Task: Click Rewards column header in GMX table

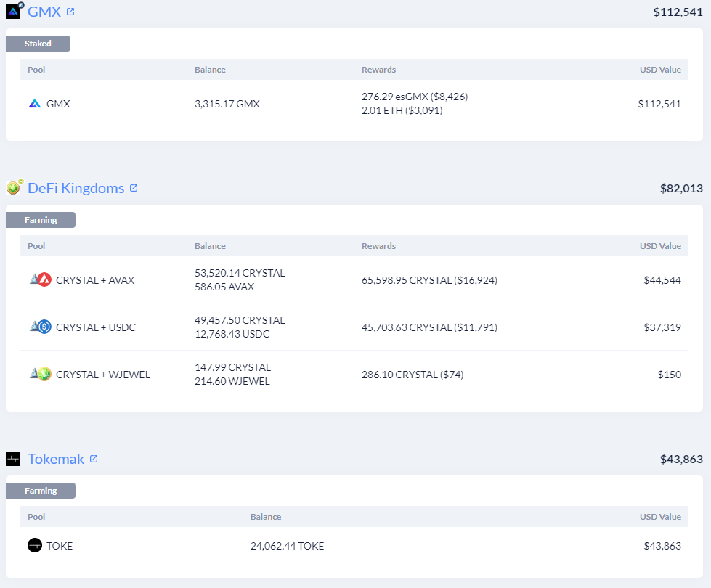Action: pos(378,70)
